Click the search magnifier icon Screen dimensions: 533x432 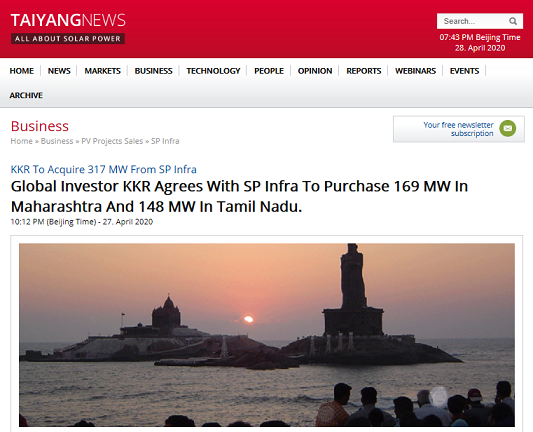(x=513, y=21)
